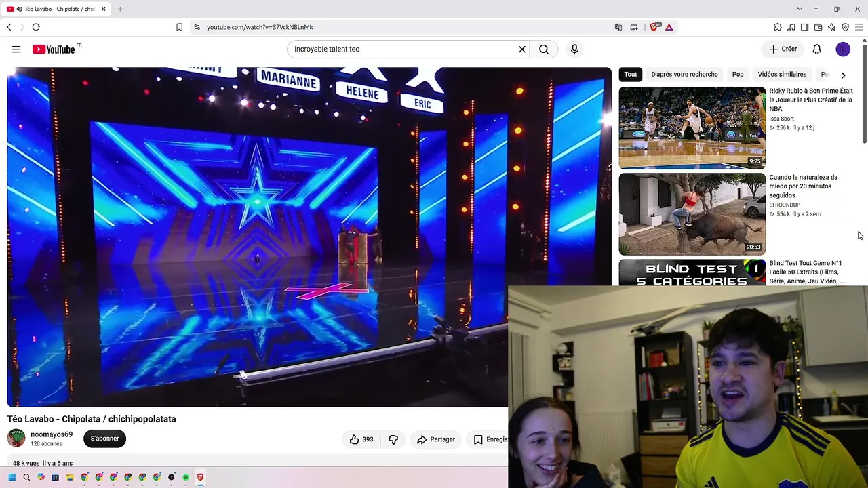Open the bull video thumbnail
Screen dimensions: 868x488
pos(692,213)
